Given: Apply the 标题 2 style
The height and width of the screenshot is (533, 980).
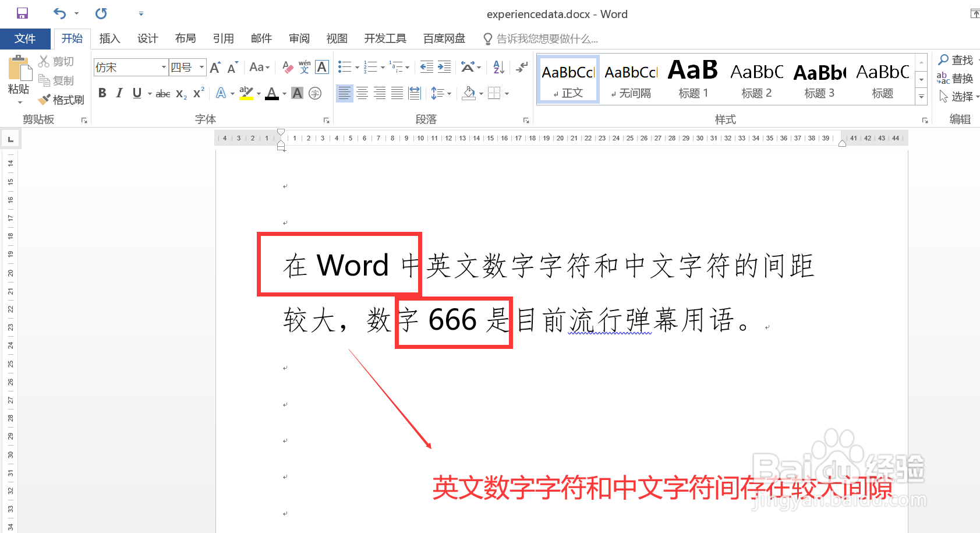Looking at the screenshot, I should pos(756,80).
